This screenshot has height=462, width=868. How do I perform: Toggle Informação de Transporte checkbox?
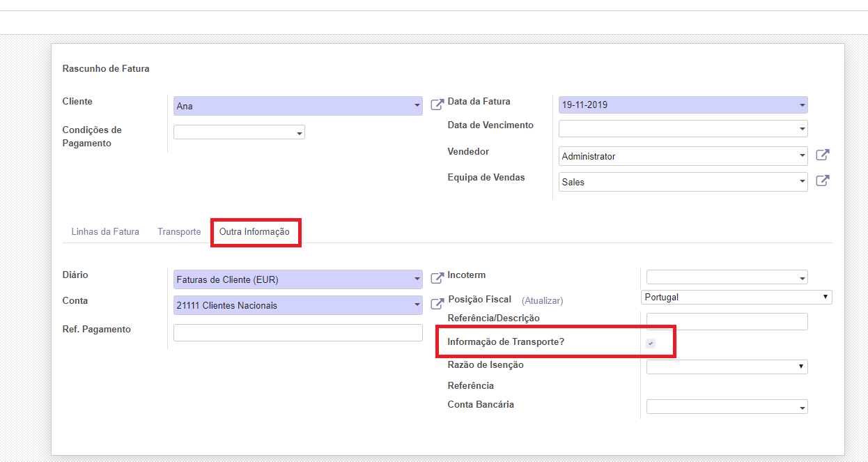(651, 344)
